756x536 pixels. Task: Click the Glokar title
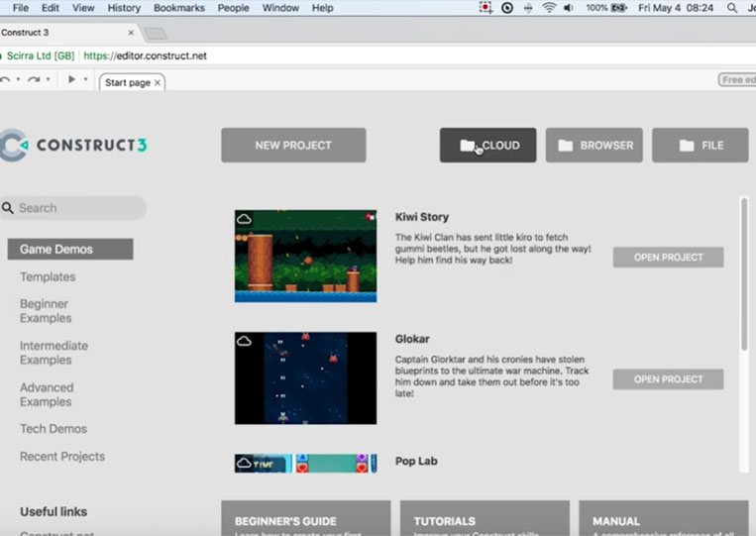coord(412,339)
